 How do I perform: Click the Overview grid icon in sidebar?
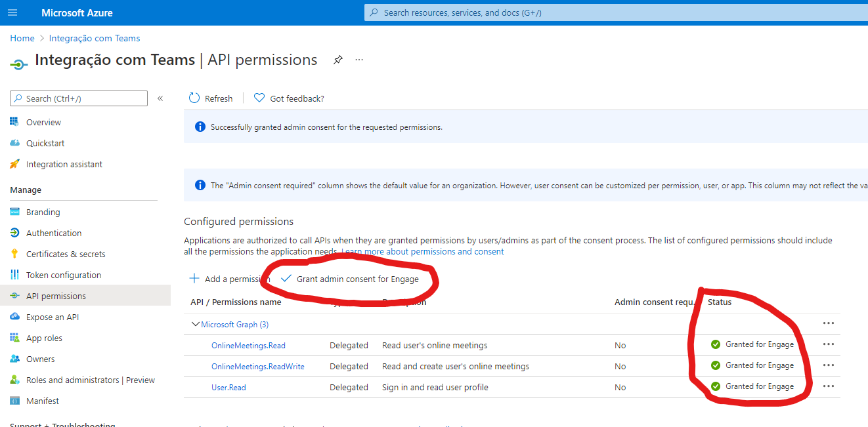[x=15, y=122]
